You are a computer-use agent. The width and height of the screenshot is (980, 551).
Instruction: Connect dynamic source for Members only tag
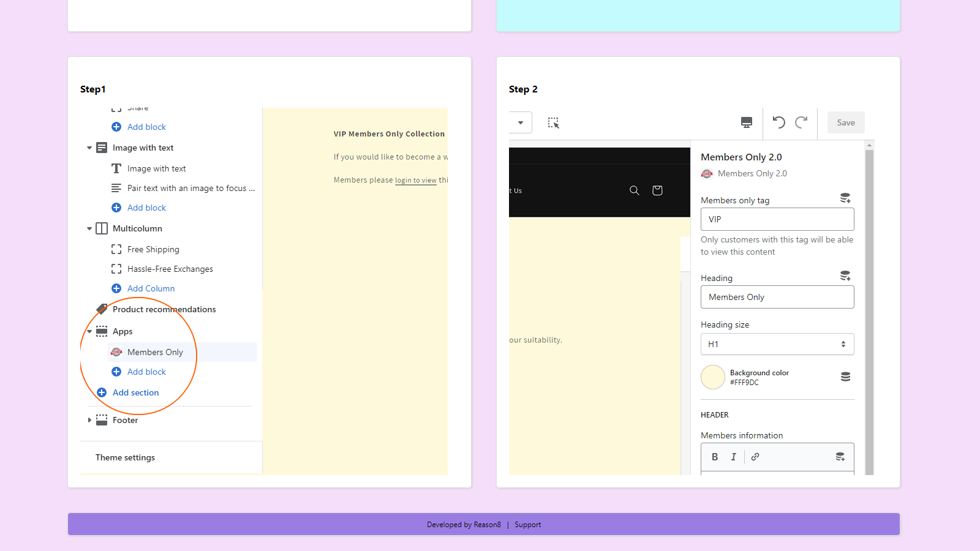coord(845,197)
